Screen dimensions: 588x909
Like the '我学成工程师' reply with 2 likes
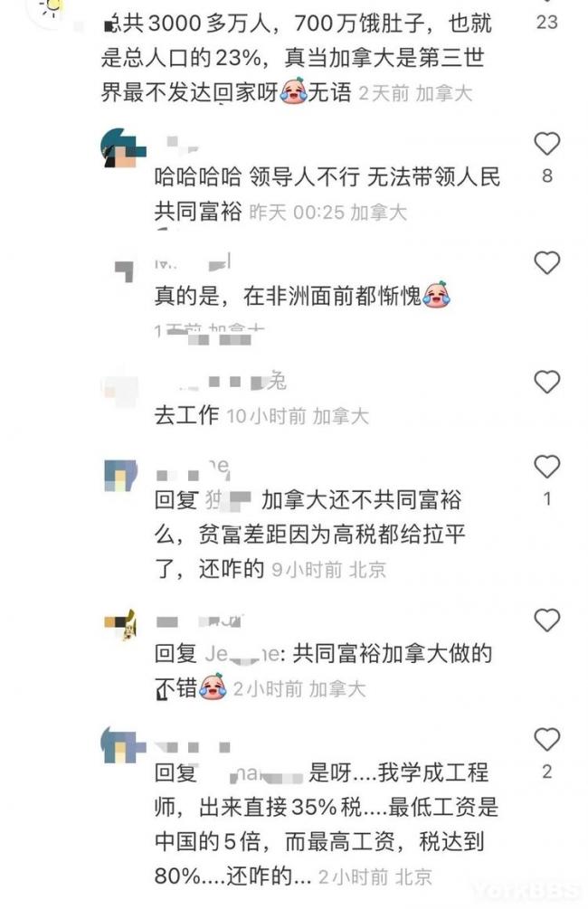click(546, 740)
